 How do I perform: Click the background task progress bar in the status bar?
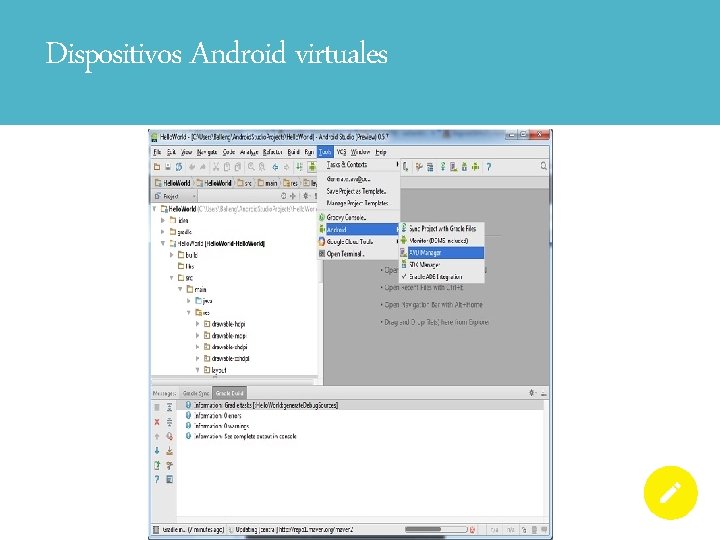435,529
